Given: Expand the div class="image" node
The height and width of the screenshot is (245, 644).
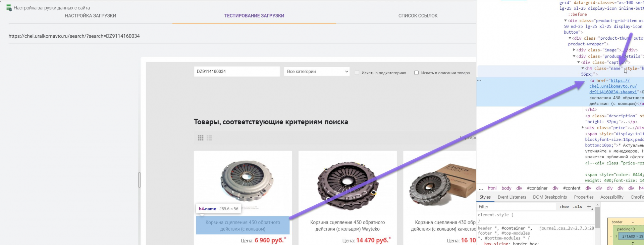Looking at the screenshot, I should 574,50.
